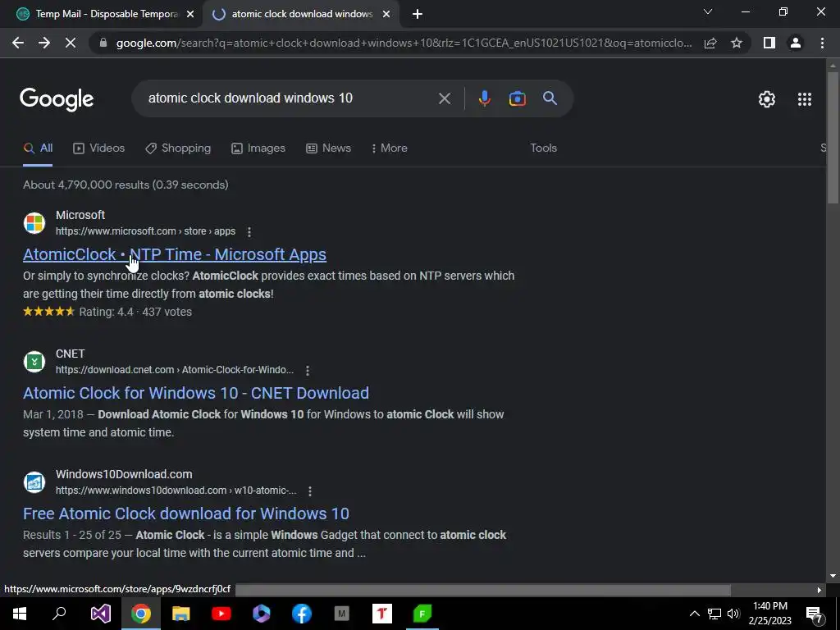Image resolution: width=840 pixels, height=630 pixels.
Task: Open the Google apps grid
Action: point(804,99)
